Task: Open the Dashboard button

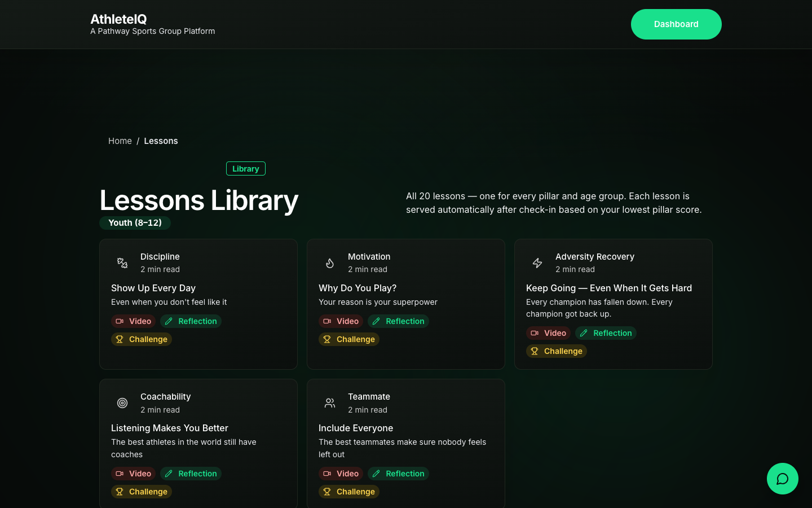Action: click(676, 24)
